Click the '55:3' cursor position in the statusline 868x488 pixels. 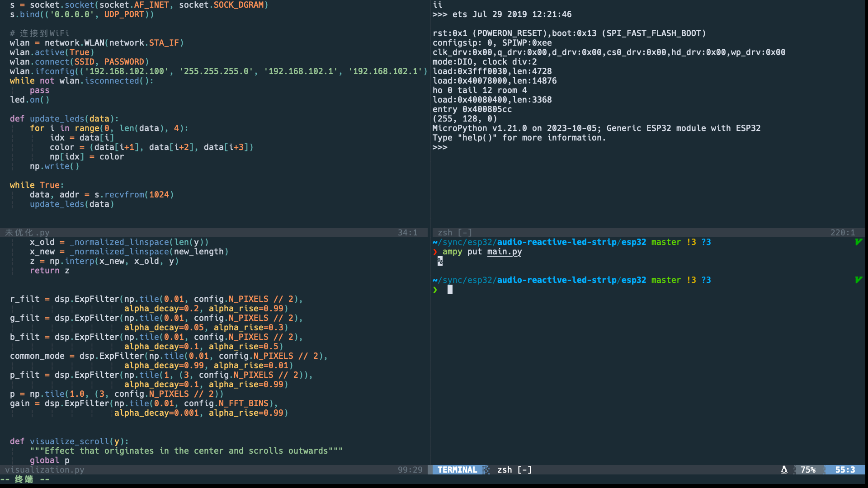click(845, 470)
